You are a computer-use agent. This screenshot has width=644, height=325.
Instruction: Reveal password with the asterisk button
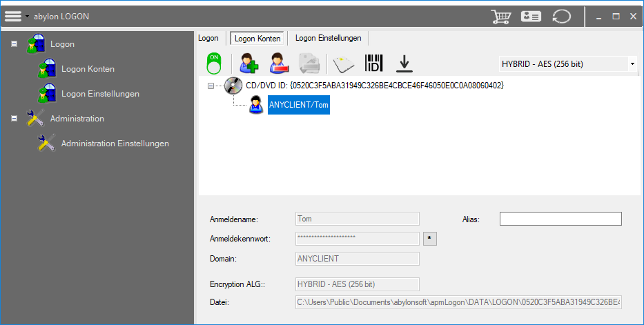click(430, 239)
